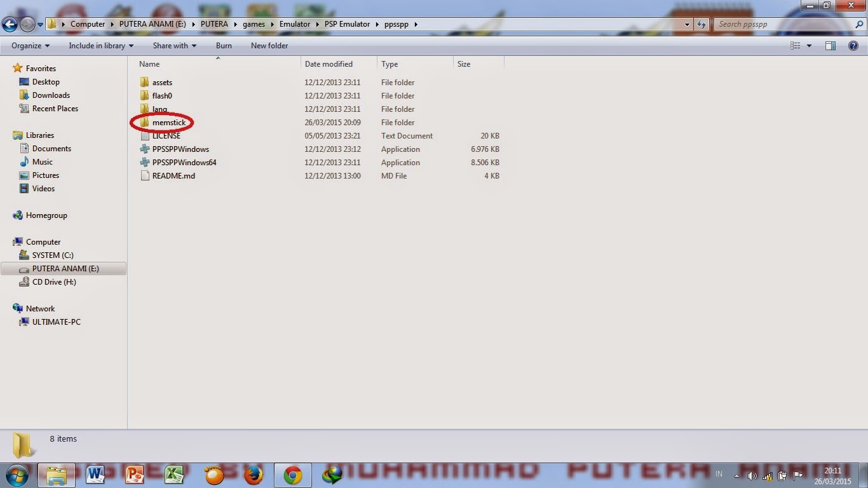Open the address bar history dropdown
Screen dimensions: 868x488
coord(688,24)
